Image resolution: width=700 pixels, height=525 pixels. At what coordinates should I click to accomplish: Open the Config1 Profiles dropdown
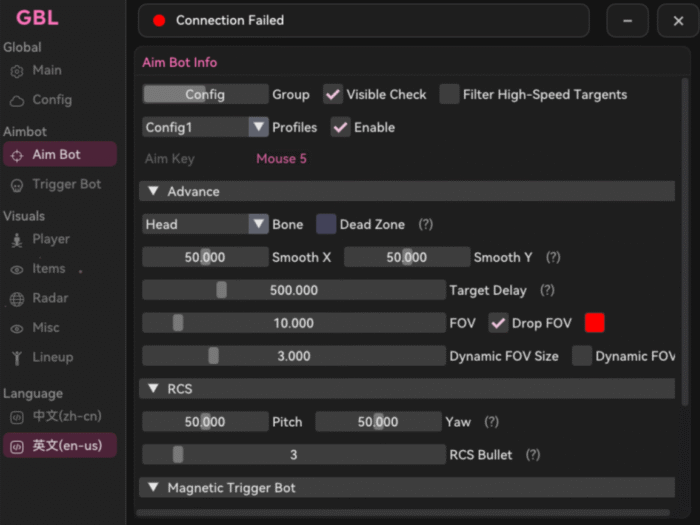205,127
